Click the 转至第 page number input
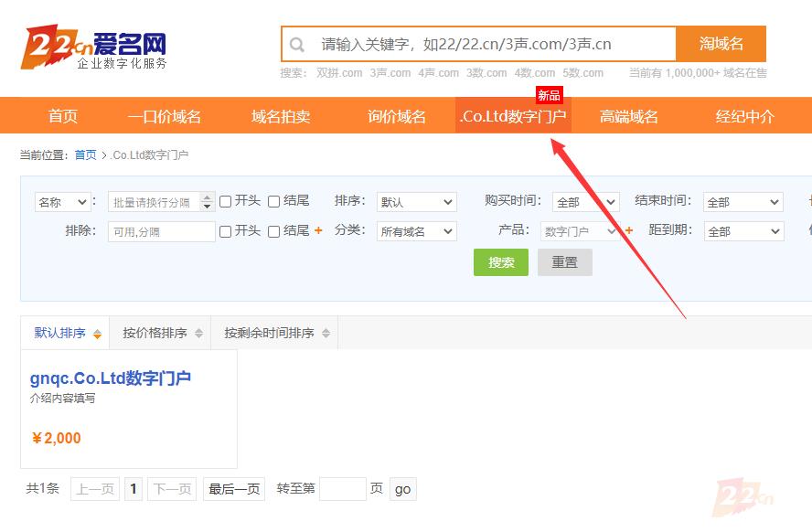Image resolution: width=812 pixels, height=532 pixels. pos(343,488)
